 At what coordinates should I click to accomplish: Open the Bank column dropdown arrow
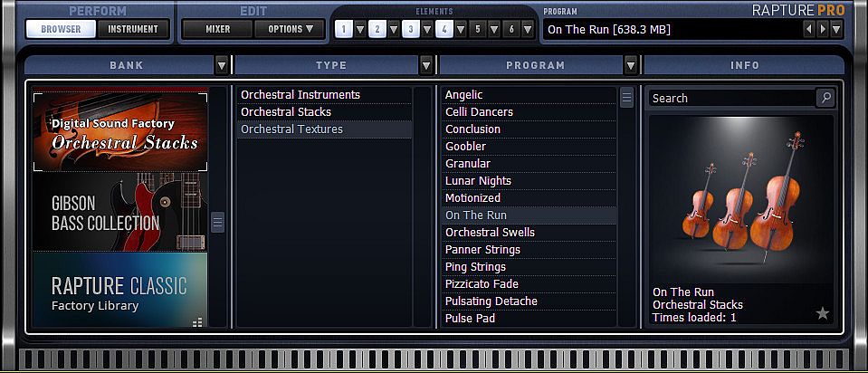pos(222,65)
